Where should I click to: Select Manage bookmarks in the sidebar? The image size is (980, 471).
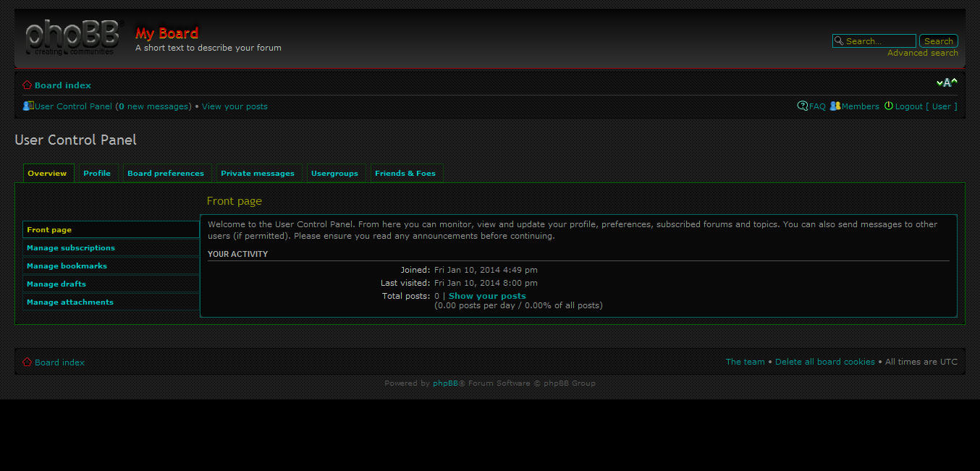click(x=67, y=266)
